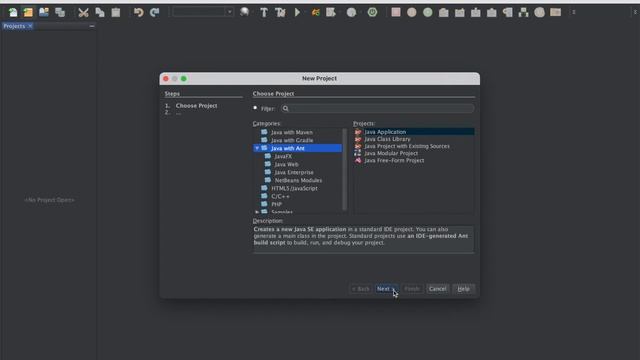Viewport: 640px width, 360px height.
Task: Click the Finish button in dialog
Action: [412, 289]
